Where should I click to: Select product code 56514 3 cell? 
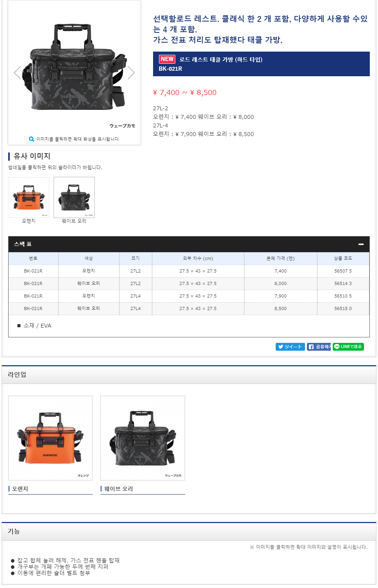(x=343, y=283)
